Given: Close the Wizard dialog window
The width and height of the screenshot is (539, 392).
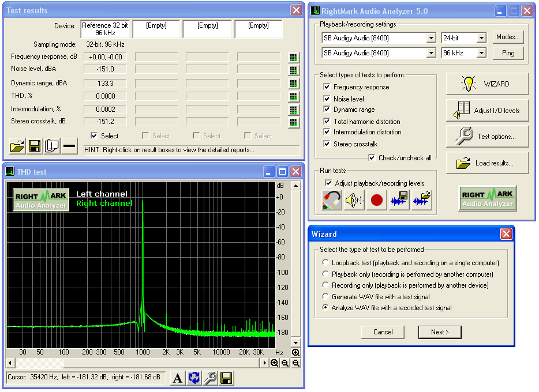Looking at the screenshot, I should coord(506,234).
